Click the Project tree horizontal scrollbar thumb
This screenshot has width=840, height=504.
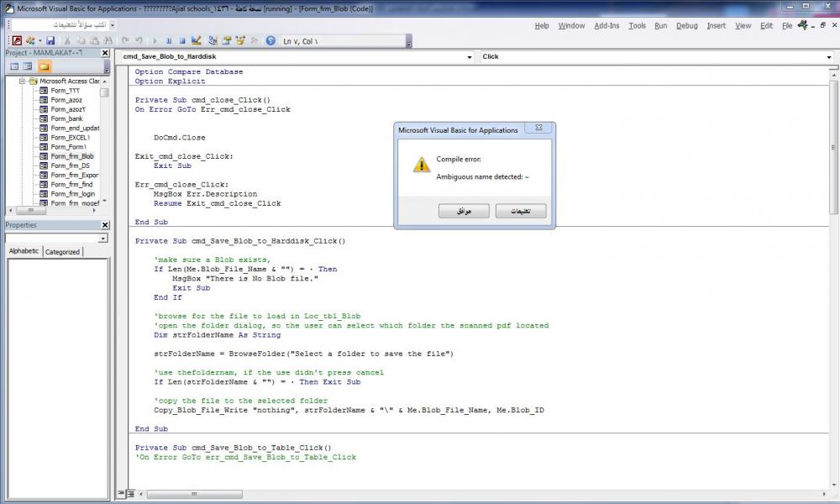tap(30, 211)
